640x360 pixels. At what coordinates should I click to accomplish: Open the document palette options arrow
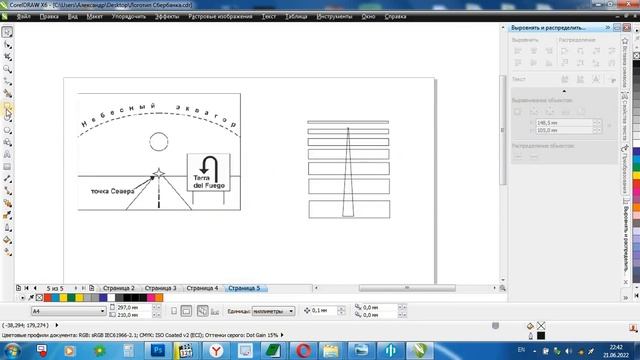point(22,298)
